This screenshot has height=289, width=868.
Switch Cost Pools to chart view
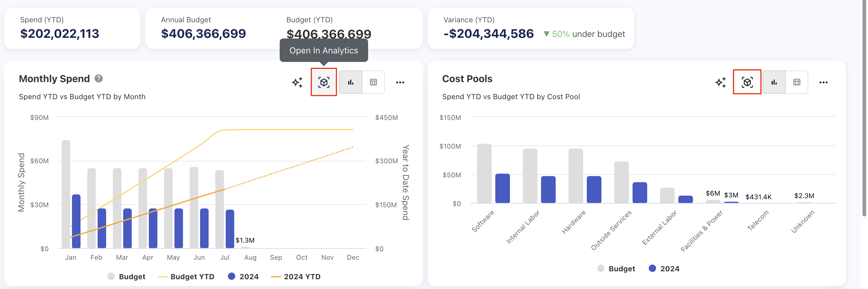[x=774, y=82]
